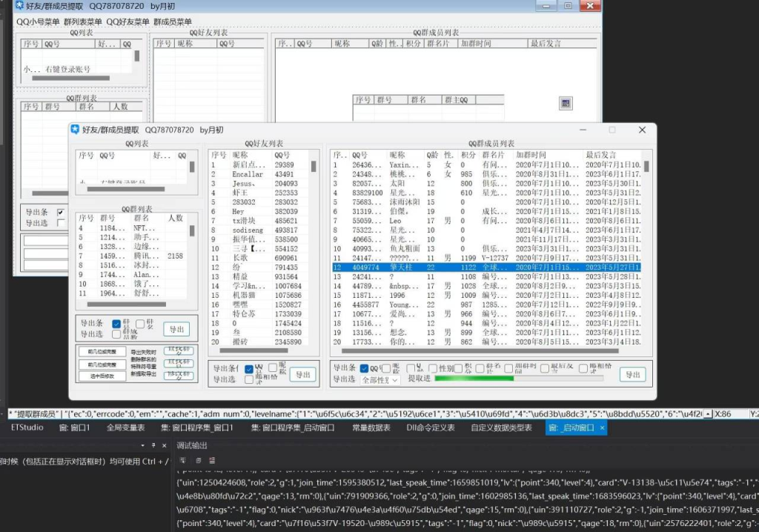The image size is (759, 532).
Task: Toggle the checked QQ号 checkbox in friend export panel
Action: point(249,369)
